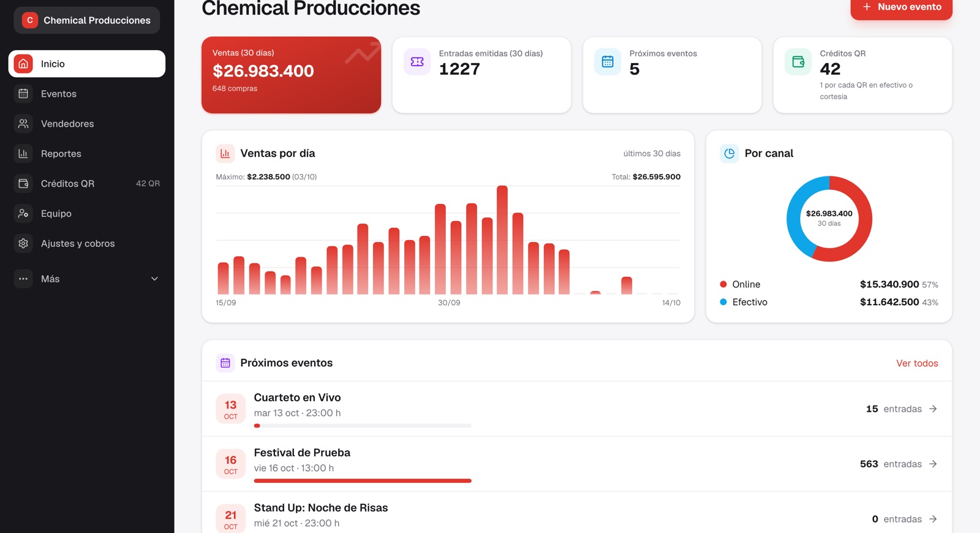Click the purple ticket icon for Entradas emitidas
The height and width of the screenshot is (533, 980).
pyautogui.click(x=417, y=62)
